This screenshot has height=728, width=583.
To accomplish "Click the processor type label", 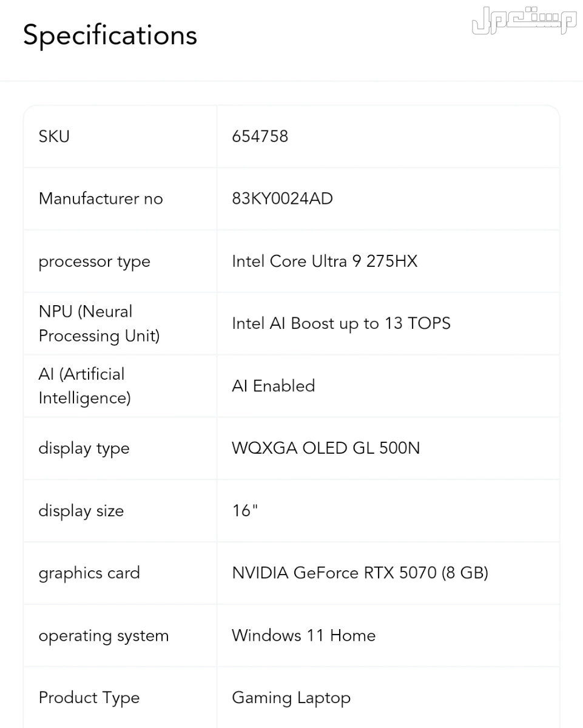I will 94,261.
